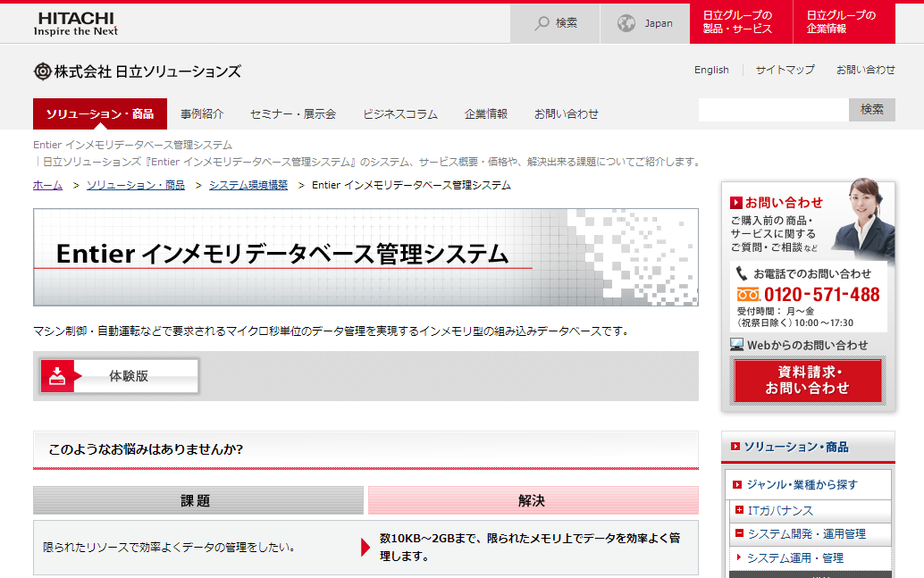Go to the ホーム breadcrumb link
This screenshot has width=924, height=578.
pyautogui.click(x=47, y=185)
